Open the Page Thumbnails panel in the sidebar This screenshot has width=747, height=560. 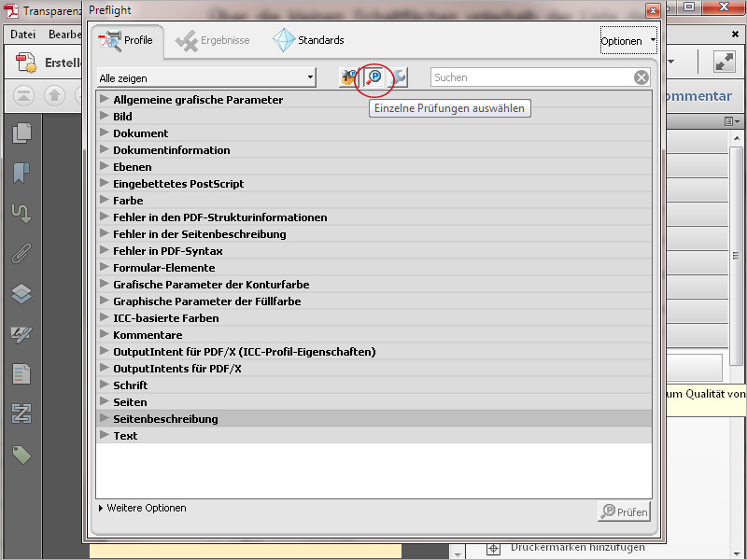(23, 133)
